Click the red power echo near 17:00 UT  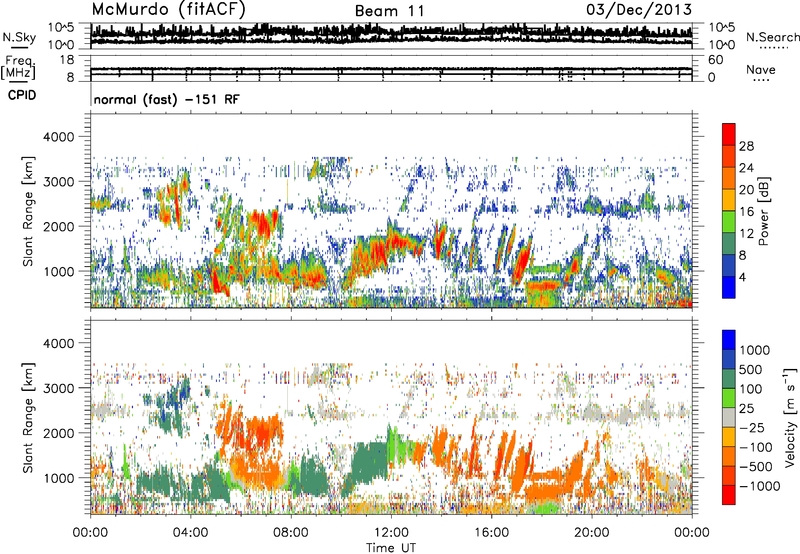(521, 261)
